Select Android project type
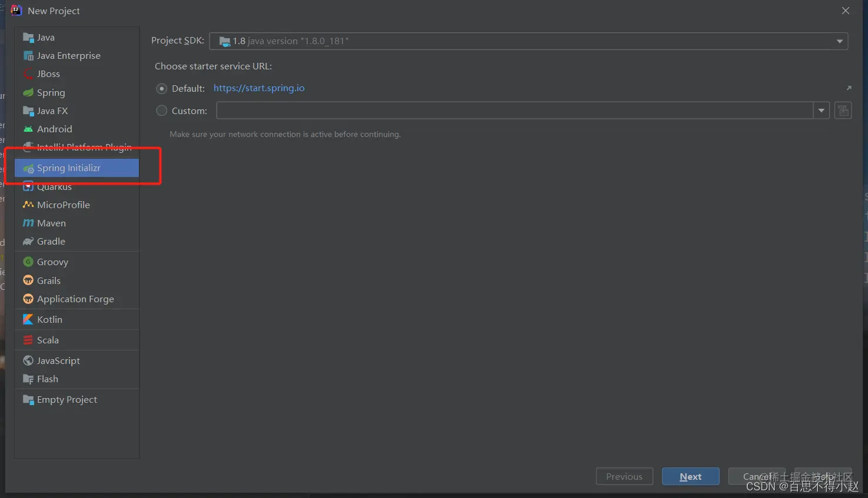This screenshot has height=498, width=868. click(x=77, y=129)
